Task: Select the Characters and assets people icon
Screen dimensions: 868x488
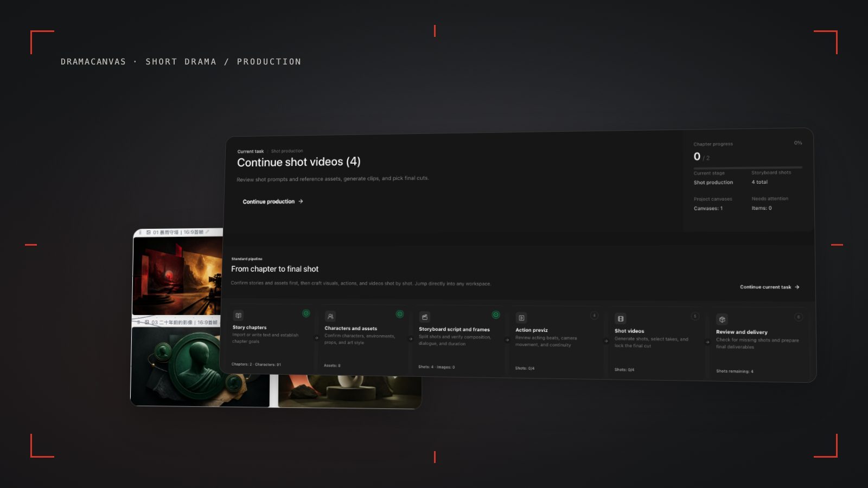Action: (330, 316)
